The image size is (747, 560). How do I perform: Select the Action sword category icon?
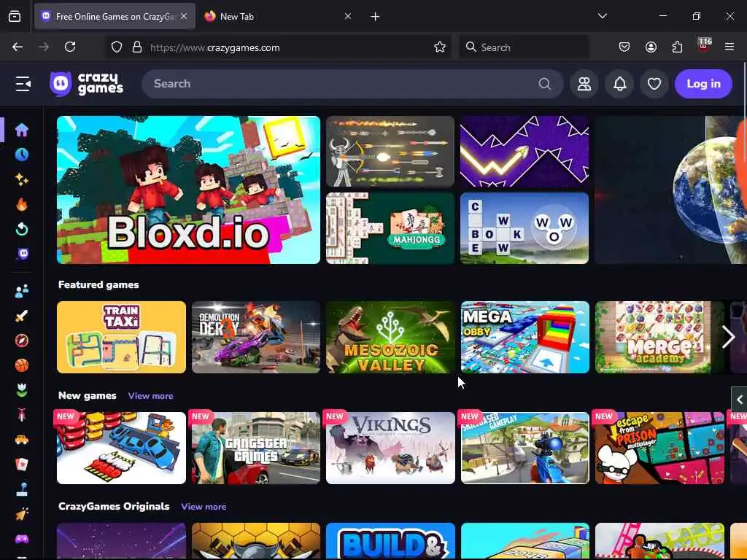pyautogui.click(x=21, y=316)
